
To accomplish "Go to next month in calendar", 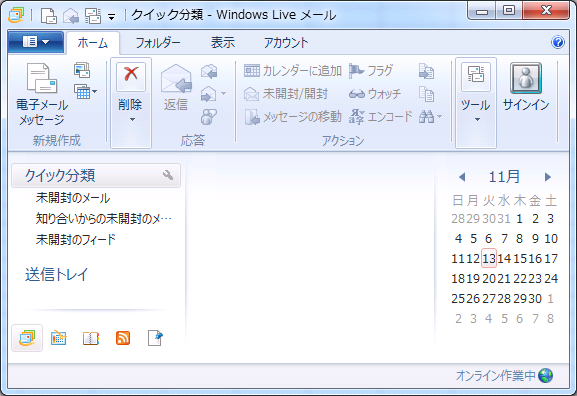I will 548,177.
